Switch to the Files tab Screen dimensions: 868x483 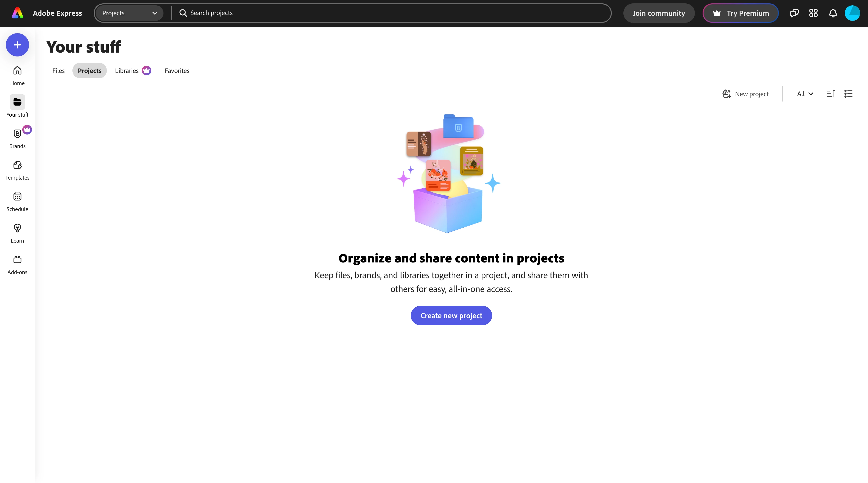pos(58,71)
